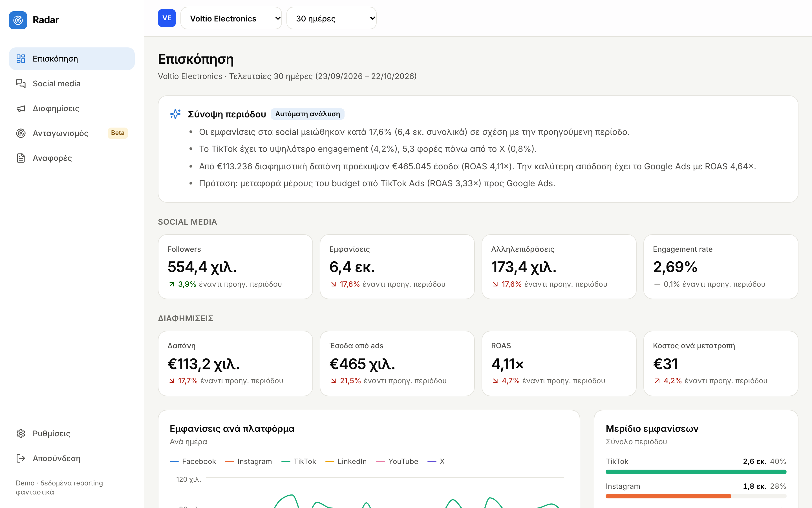Click the Επισκόπηση grid icon

coord(21,59)
